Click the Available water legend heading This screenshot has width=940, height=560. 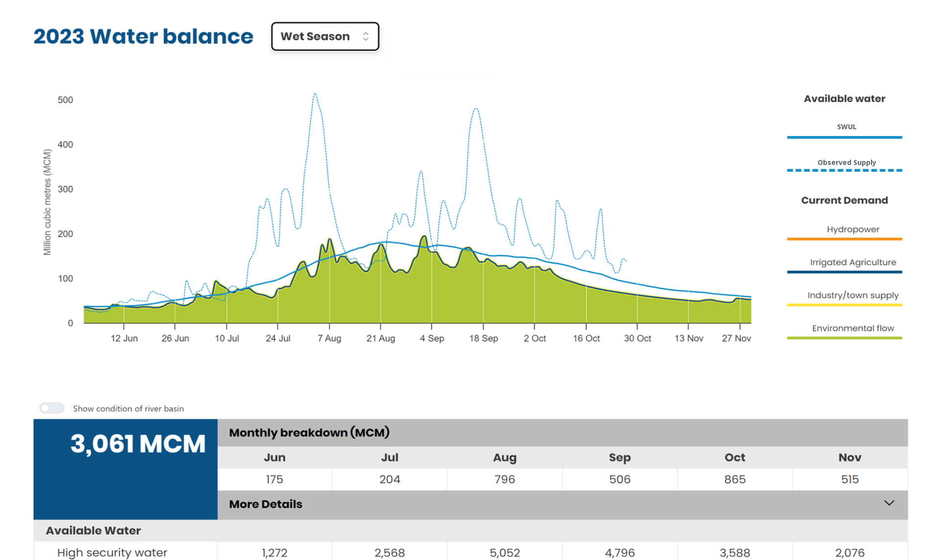click(845, 99)
